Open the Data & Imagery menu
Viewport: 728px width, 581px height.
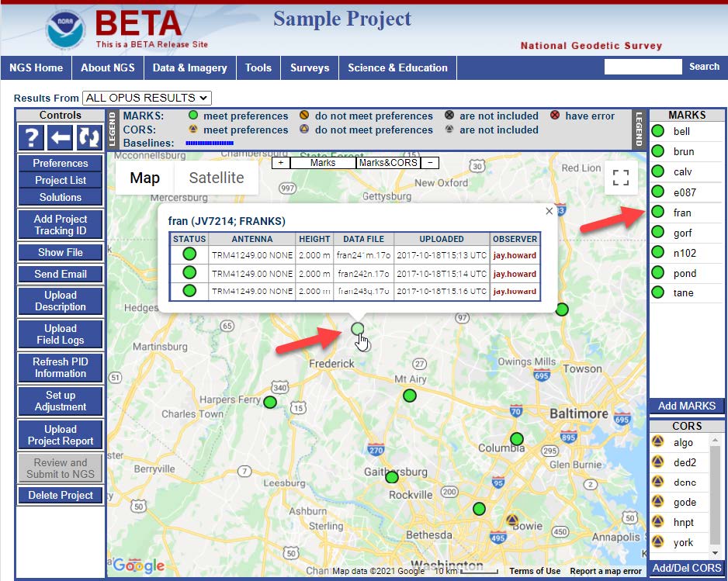(x=189, y=67)
